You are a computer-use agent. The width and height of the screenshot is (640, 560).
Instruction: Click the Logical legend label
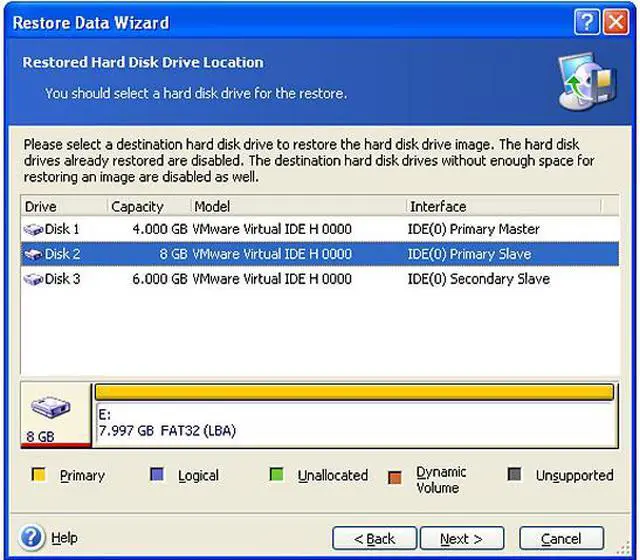198,476
